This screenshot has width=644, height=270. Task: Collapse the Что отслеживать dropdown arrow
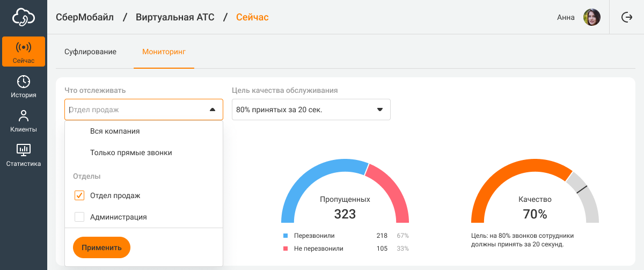(x=212, y=110)
